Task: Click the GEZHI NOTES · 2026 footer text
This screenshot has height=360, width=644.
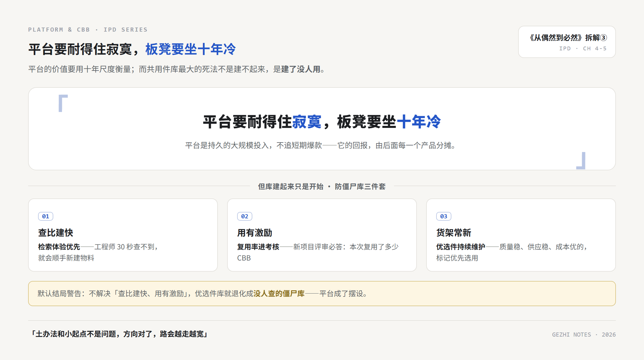Action: tap(584, 335)
